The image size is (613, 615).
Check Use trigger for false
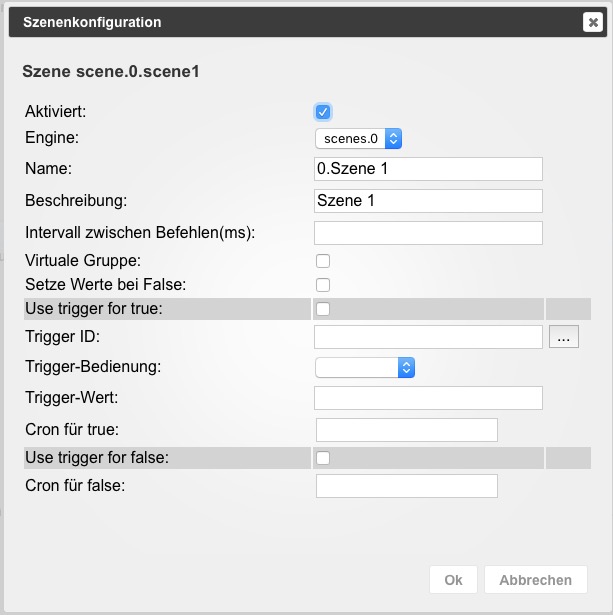[x=323, y=458]
